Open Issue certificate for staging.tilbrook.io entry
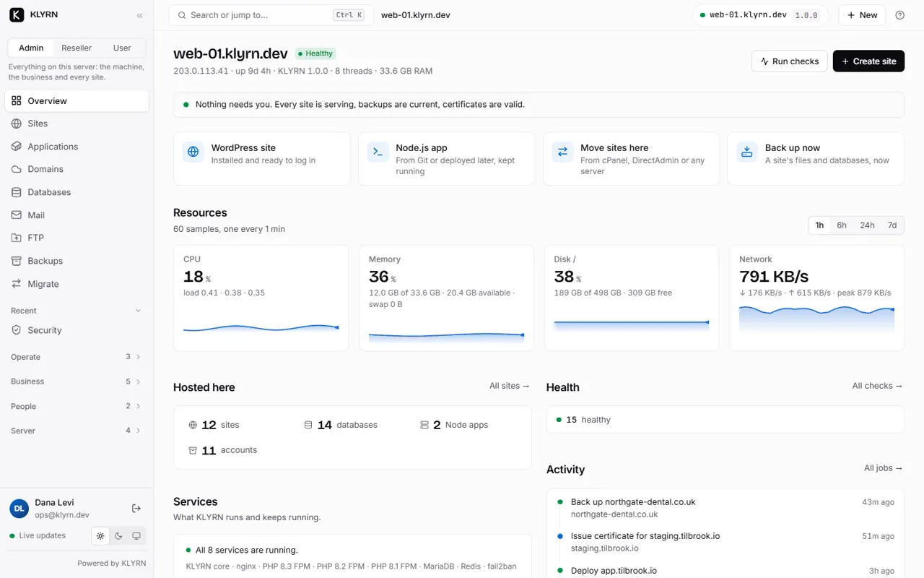 725,543
